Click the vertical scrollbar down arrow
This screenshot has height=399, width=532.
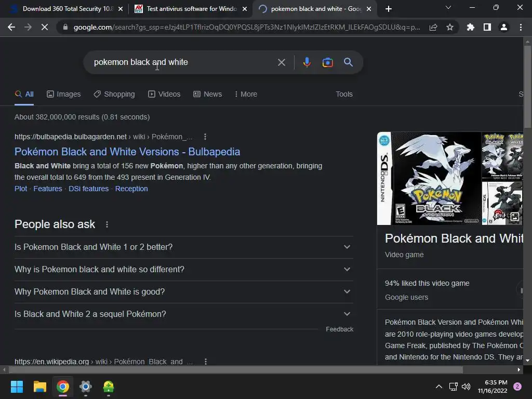(528, 361)
